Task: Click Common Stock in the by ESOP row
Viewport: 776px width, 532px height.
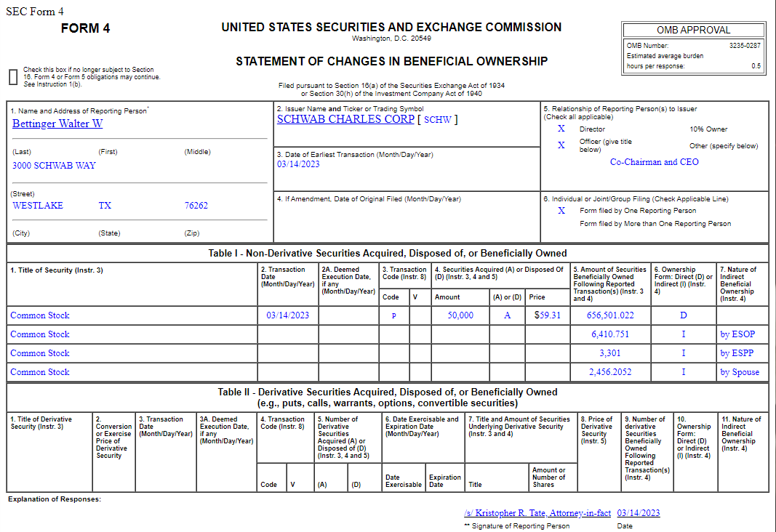Action: 40,334
